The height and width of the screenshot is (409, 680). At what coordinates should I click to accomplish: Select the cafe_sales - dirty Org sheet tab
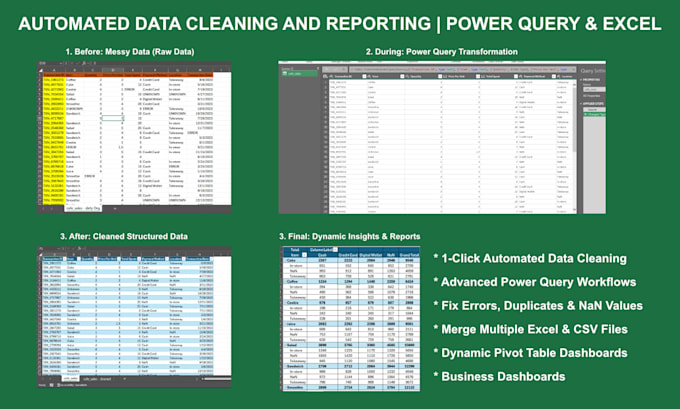click(83, 208)
